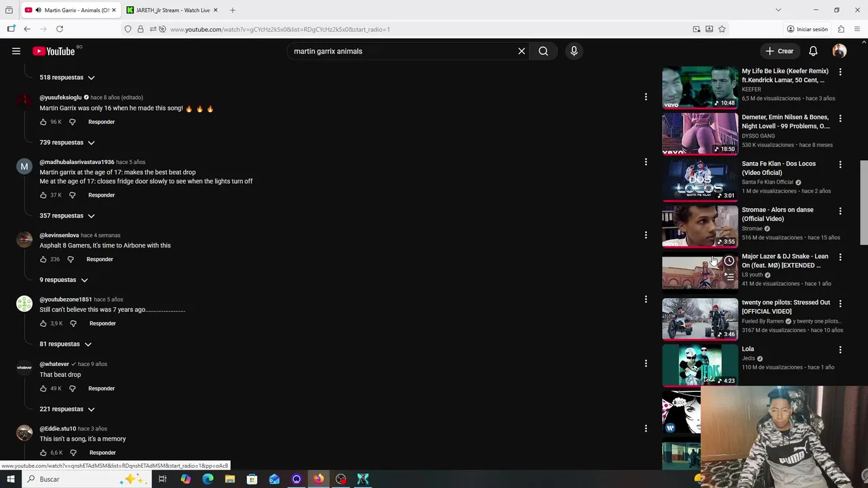Viewport: 868px width, 488px height.
Task: Click the search magnifier button
Action: (x=543, y=51)
